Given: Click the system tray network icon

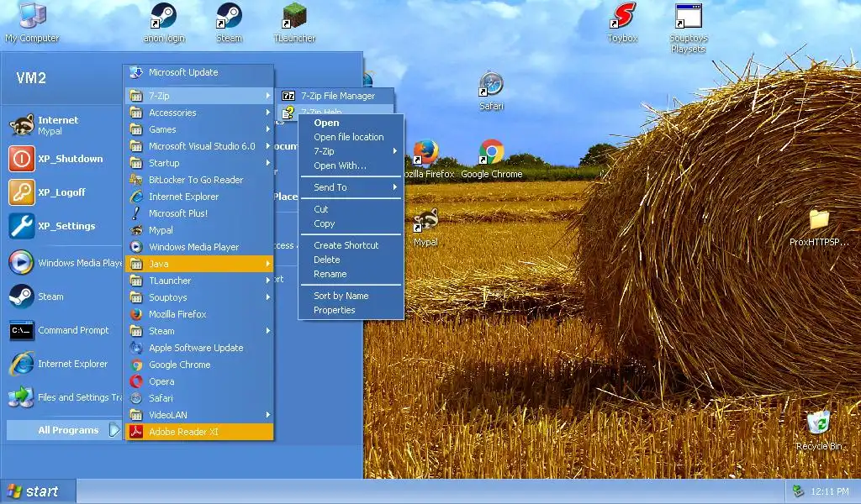Looking at the screenshot, I should click(x=798, y=491).
